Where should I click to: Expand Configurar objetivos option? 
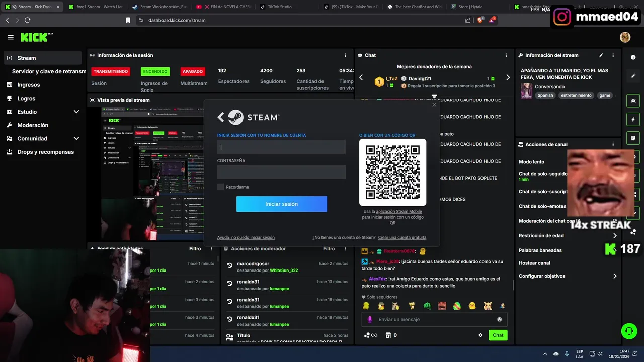pos(615,276)
